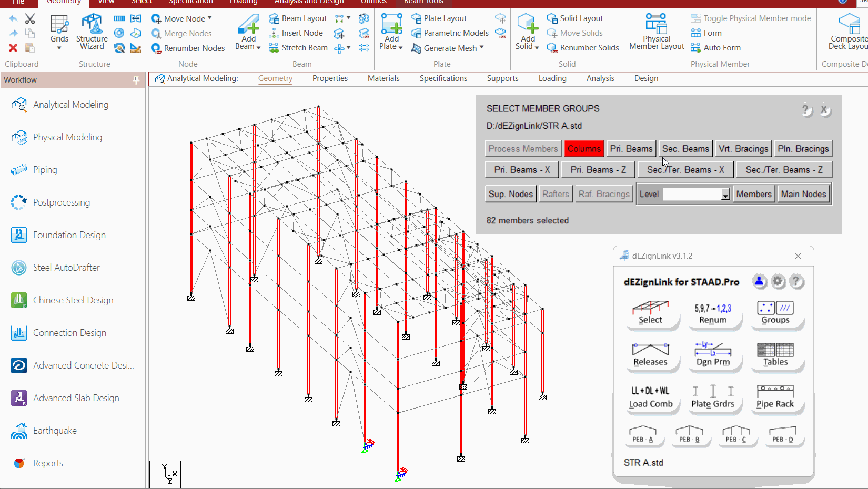The width and height of the screenshot is (868, 489).
Task: Expand the Grids dropdown arrow
Action: click(x=59, y=48)
